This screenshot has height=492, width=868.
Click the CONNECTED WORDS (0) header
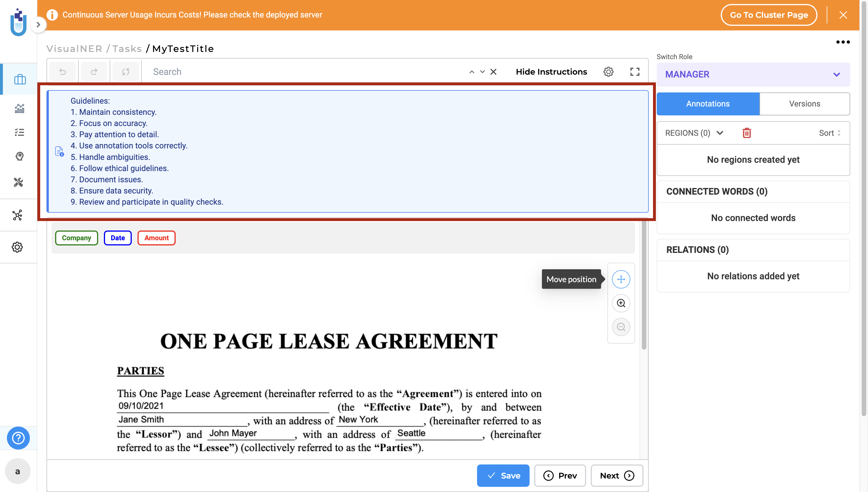[x=717, y=191]
